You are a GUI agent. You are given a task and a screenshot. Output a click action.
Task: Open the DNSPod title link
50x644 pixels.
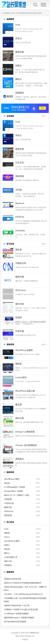coord(20,217)
